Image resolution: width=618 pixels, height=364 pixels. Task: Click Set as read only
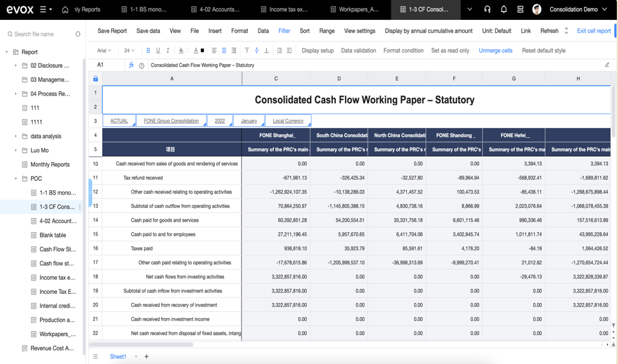[450, 50]
